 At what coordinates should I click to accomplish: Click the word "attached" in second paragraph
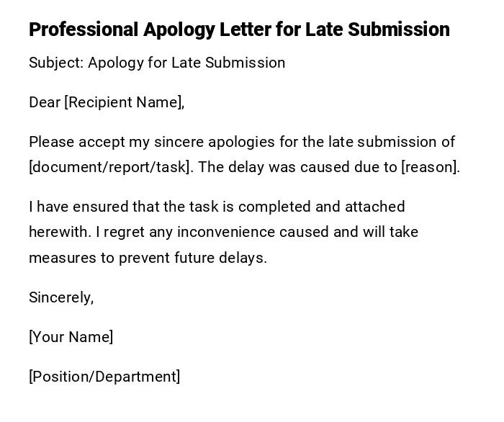374,207
